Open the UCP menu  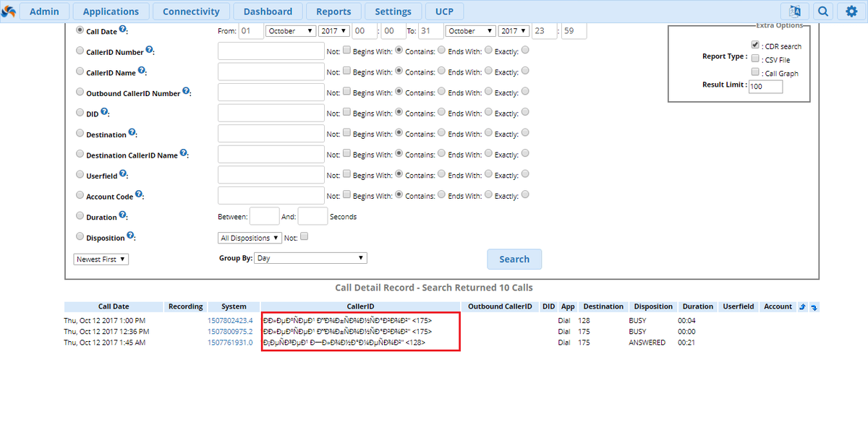(x=446, y=12)
